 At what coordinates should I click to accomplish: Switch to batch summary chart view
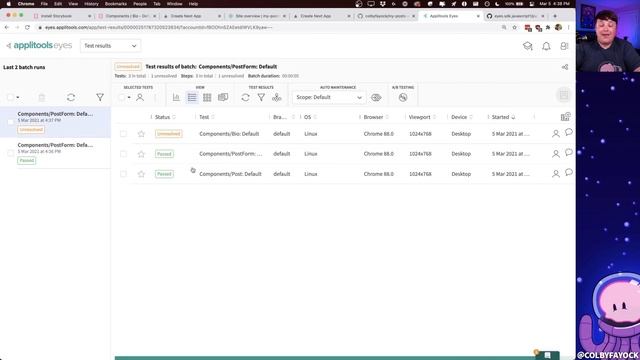176,97
